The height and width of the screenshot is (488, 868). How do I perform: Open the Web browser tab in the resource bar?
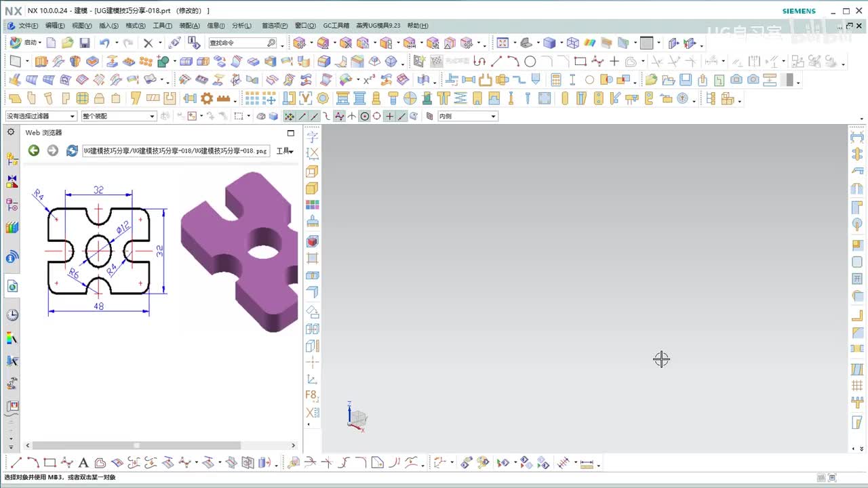pos(12,286)
